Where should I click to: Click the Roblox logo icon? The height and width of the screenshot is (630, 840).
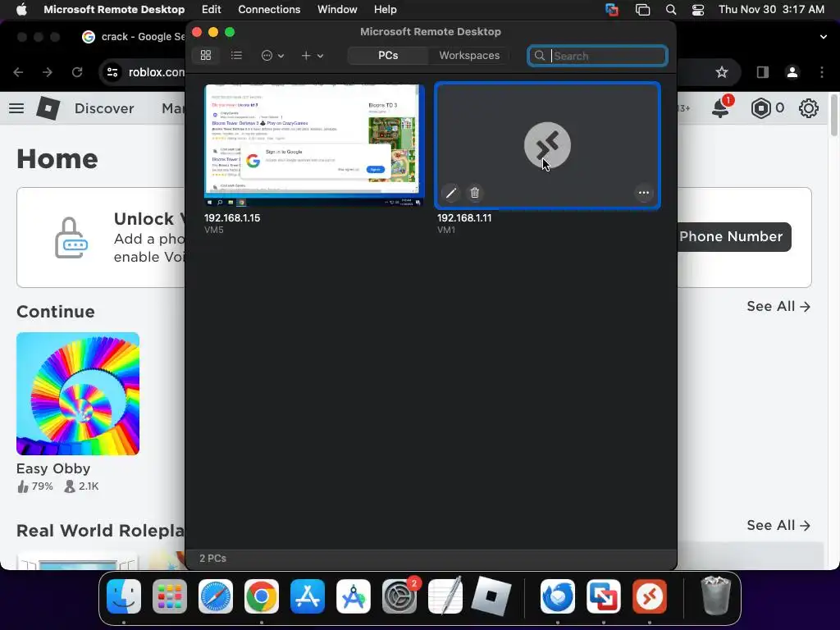(x=48, y=108)
